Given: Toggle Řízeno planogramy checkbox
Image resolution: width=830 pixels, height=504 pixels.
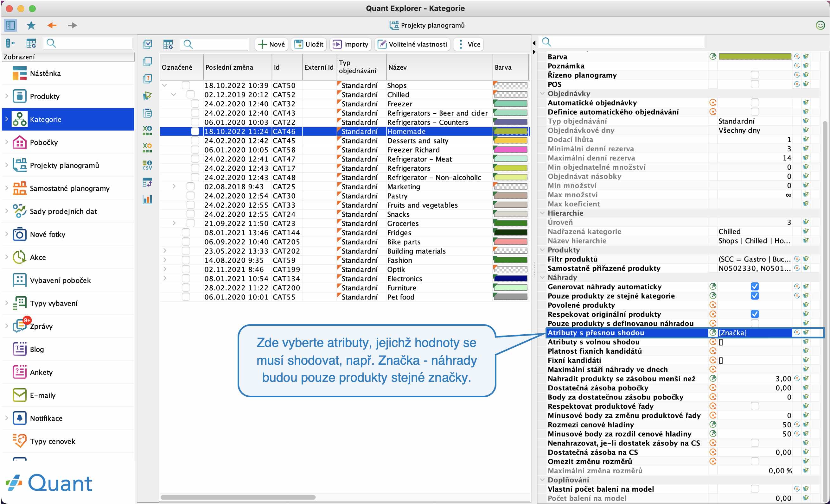Looking at the screenshot, I should tap(755, 75).
